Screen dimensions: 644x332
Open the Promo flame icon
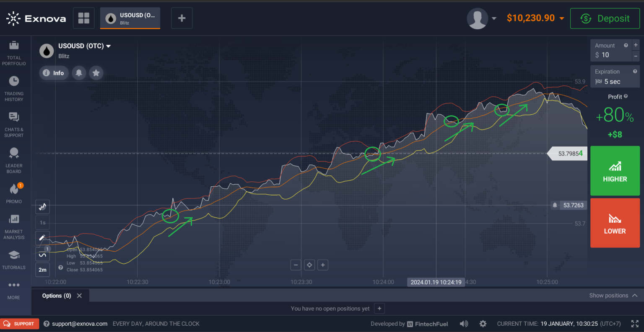[x=14, y=189]
